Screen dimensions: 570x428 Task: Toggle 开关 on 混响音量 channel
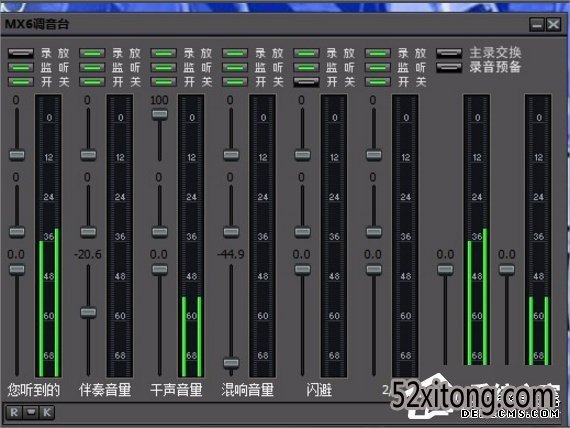235,82
